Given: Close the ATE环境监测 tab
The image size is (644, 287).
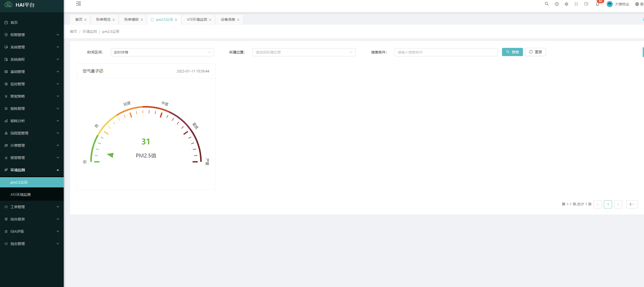Looking at the screenshot, I should pos(210,20).
